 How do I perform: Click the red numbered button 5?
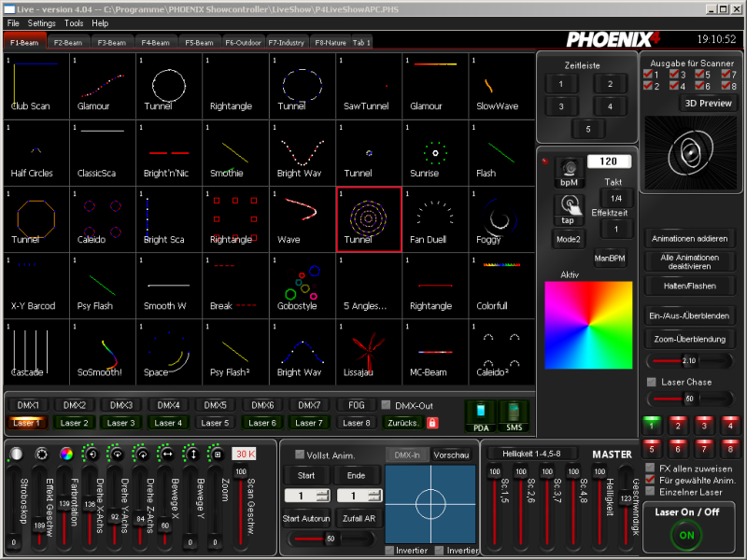coord(651,447)
